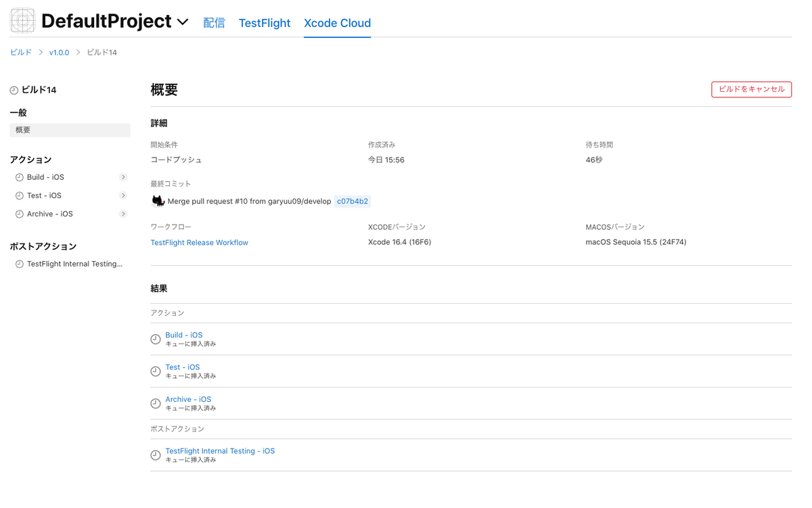Click the results Archive - iOS queued clock icon
The width and height of the screenshot is (812, 508).
[156, 403]
